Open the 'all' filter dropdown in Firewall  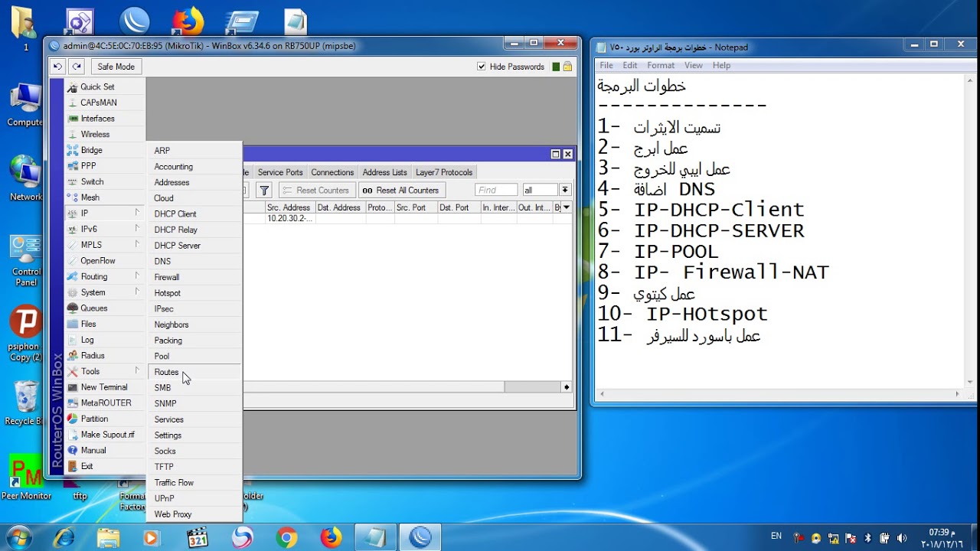565,190
